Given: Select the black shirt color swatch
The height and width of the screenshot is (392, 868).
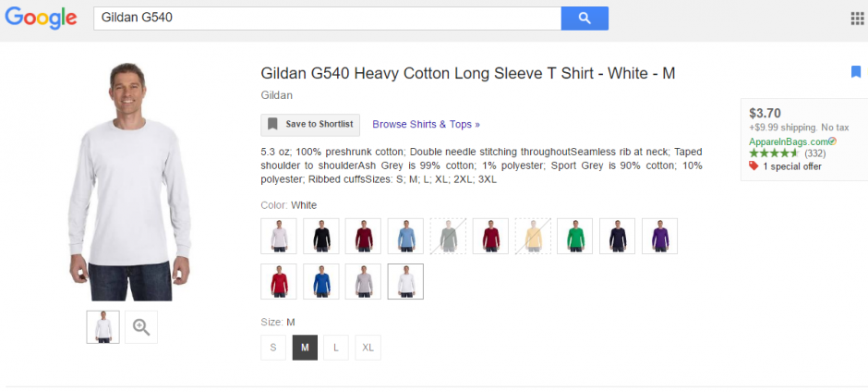Looking at the screenshot, I should click(321, 236).
